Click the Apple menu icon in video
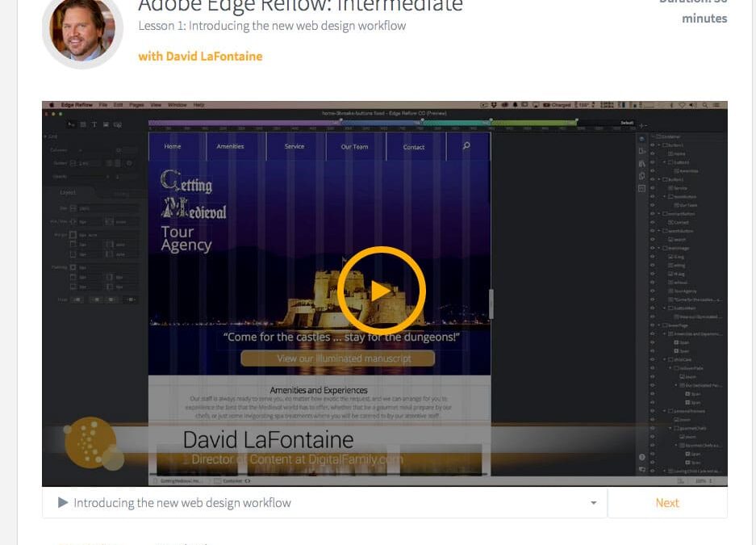 pos(52,105)
